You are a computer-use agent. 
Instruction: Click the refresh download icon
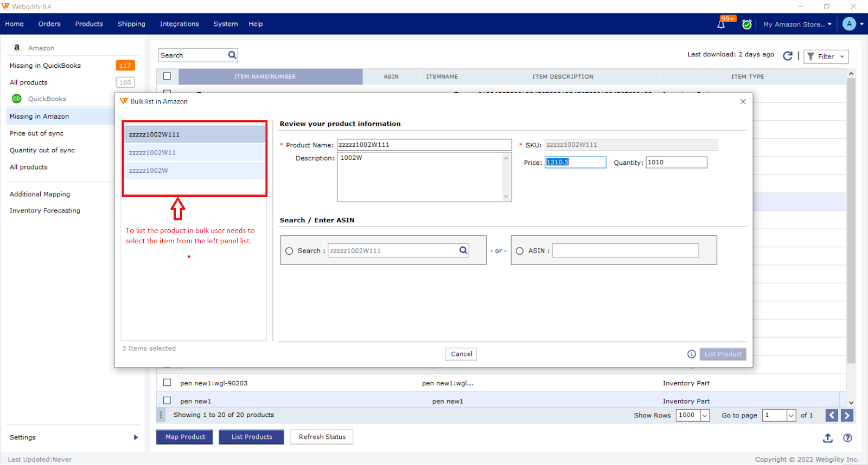coord(788,56)
